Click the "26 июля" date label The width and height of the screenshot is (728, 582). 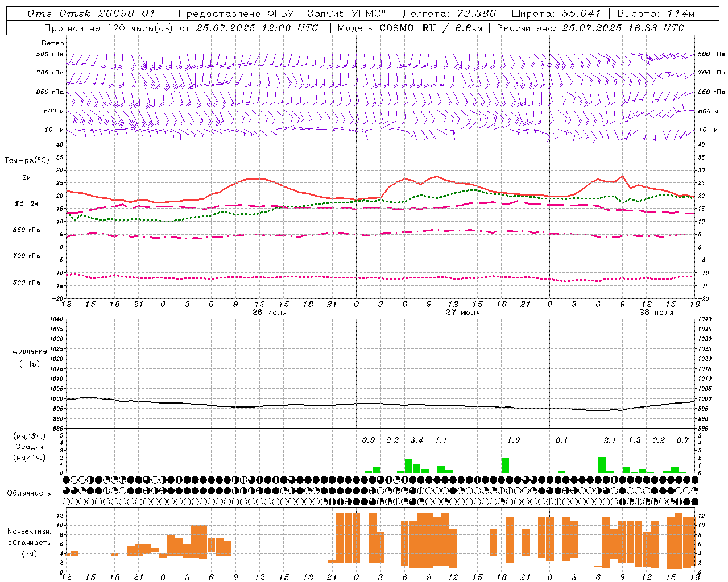(269, 313)
